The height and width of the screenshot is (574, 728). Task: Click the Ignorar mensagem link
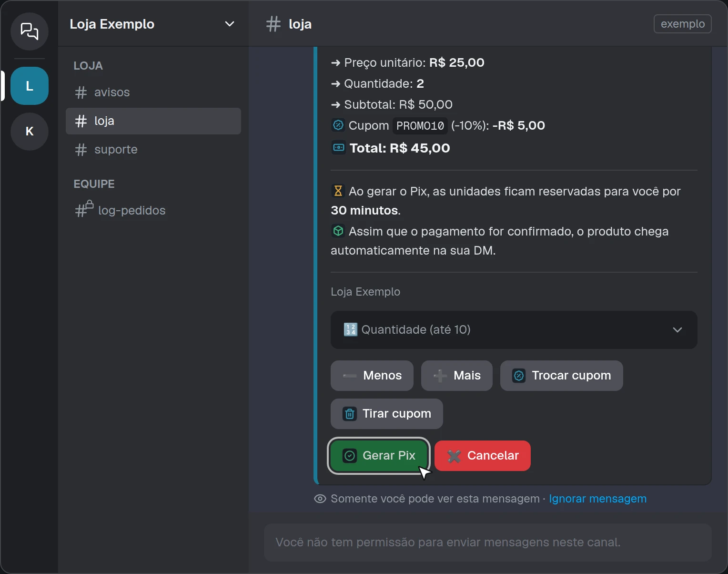click(597, 499)
